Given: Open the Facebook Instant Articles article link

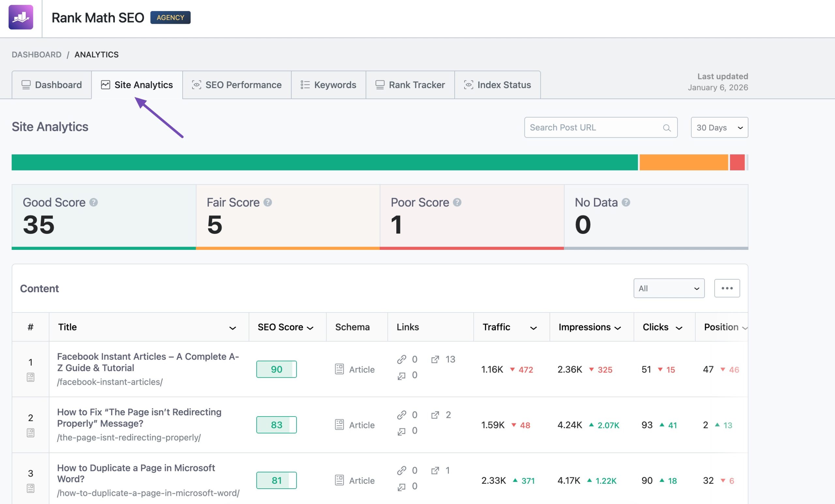Looking at the screenshot, I should [147, 362].
